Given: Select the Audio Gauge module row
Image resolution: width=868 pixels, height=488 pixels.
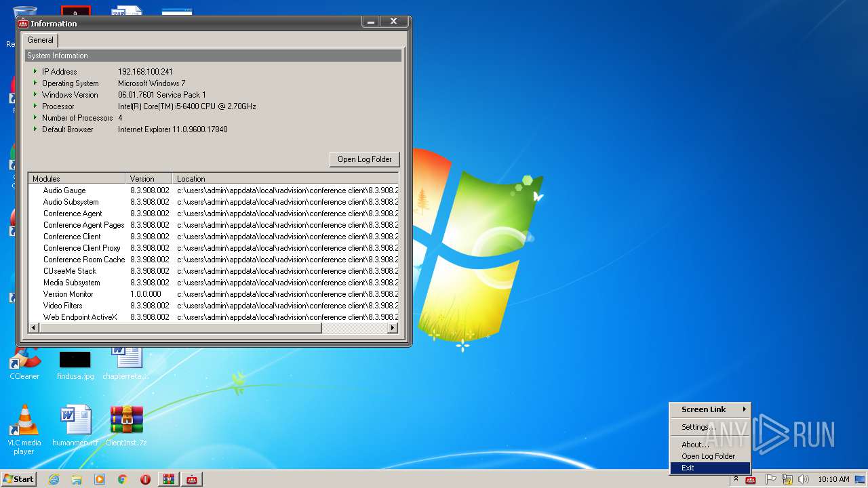Looking at the screenshot, I should (213, 190).
